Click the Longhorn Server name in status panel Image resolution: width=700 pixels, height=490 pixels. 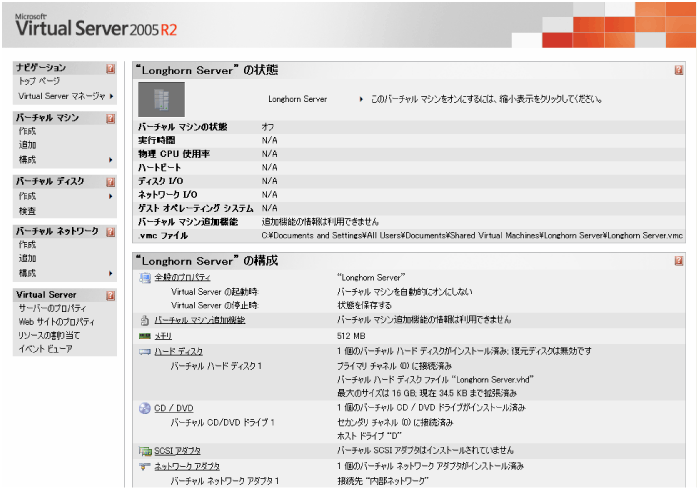[297, 99]
